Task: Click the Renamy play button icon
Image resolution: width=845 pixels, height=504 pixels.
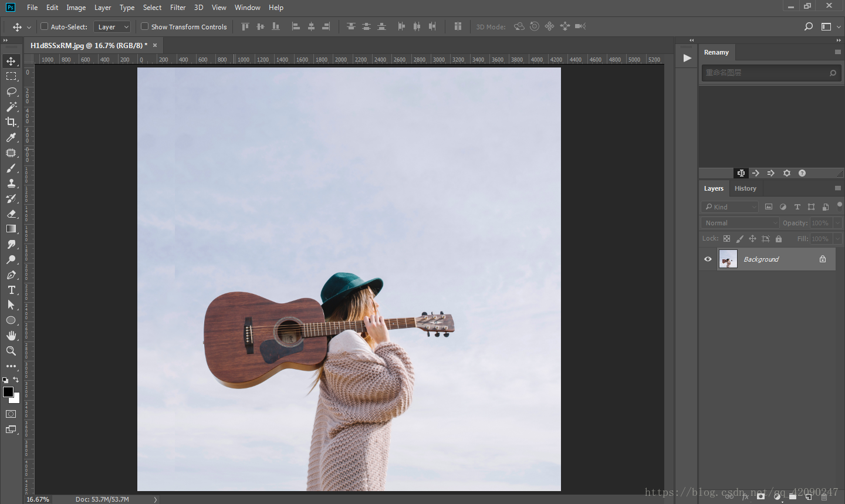Action: tap(687, 58)
